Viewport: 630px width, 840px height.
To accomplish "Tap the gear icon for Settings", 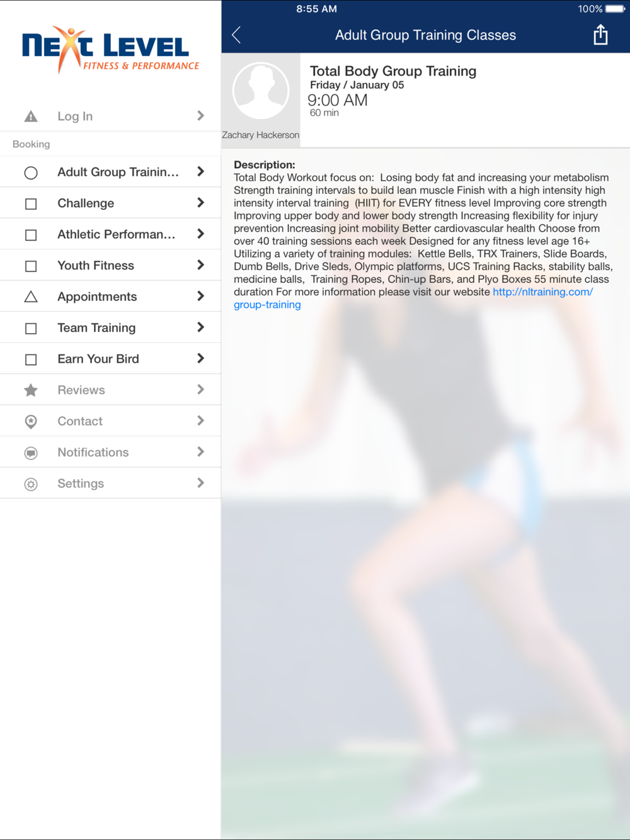I will pyautogui.click(x=31, y=484).
